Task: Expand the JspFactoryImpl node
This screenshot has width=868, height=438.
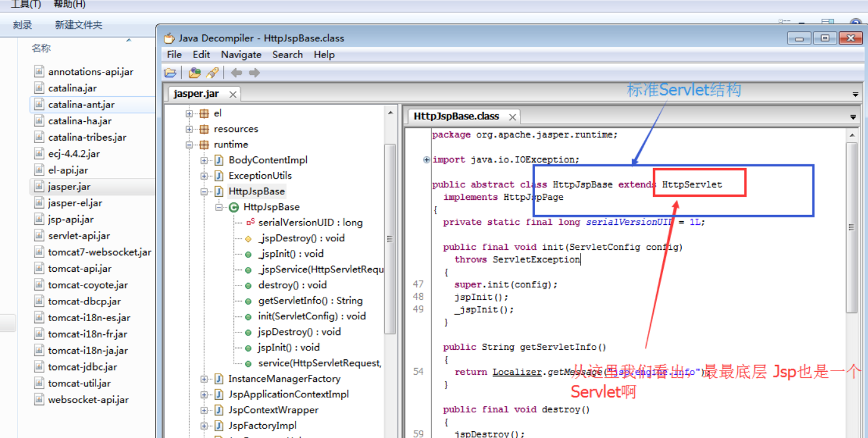Action: (204, 426)
